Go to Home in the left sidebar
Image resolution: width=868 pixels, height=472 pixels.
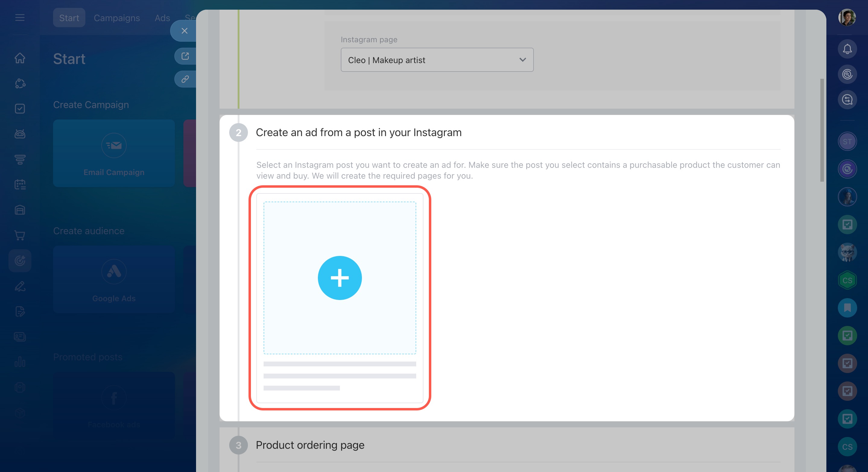pyautogui.click(x=20, y=58)
